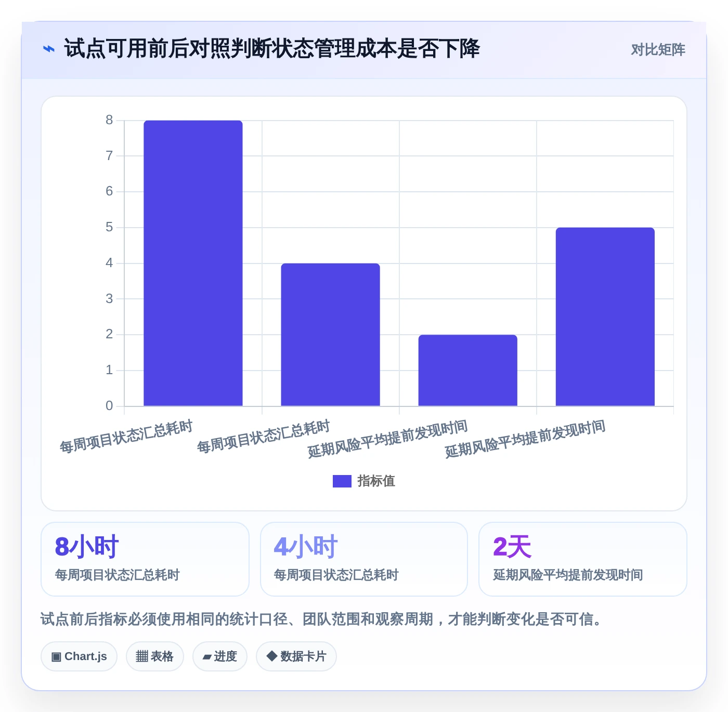Viewport: 728px width, 712px height.
Task: Click the last 延期风险平均提前发现时间 axis label
Action: (x=525, y=439)
